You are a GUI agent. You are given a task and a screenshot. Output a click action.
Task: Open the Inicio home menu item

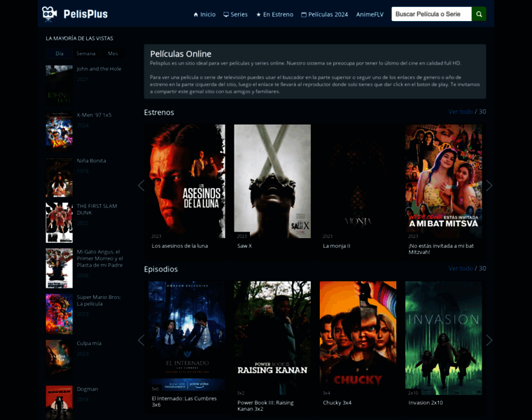[204, 14]
